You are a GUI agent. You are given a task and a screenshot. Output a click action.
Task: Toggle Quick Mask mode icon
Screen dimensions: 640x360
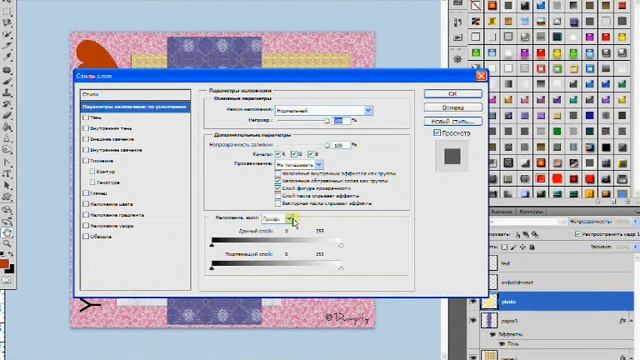click(x=7, y=281)
